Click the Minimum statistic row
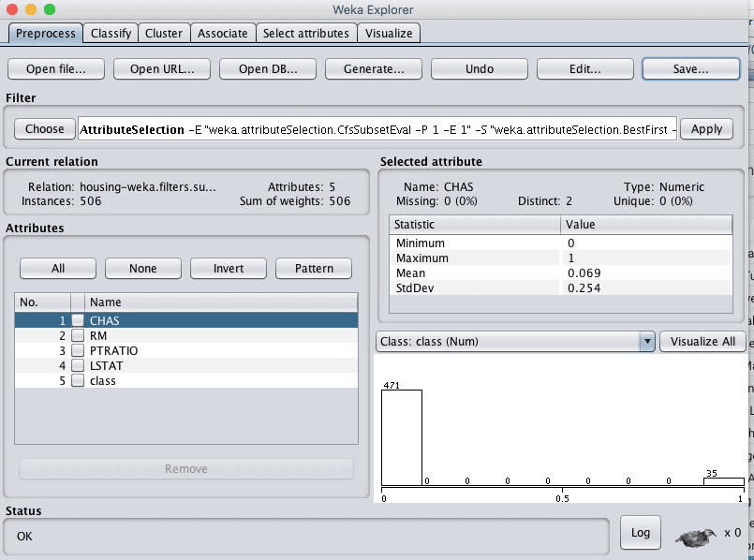 click(x=561, y=243)
